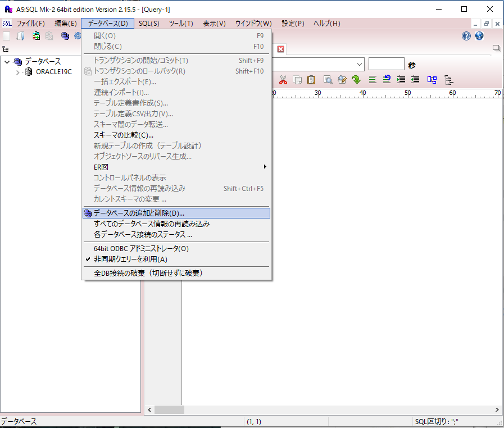Click the clipboard paste icon in editor toolbar
The image size is (504, 428).
pos(311,80)
